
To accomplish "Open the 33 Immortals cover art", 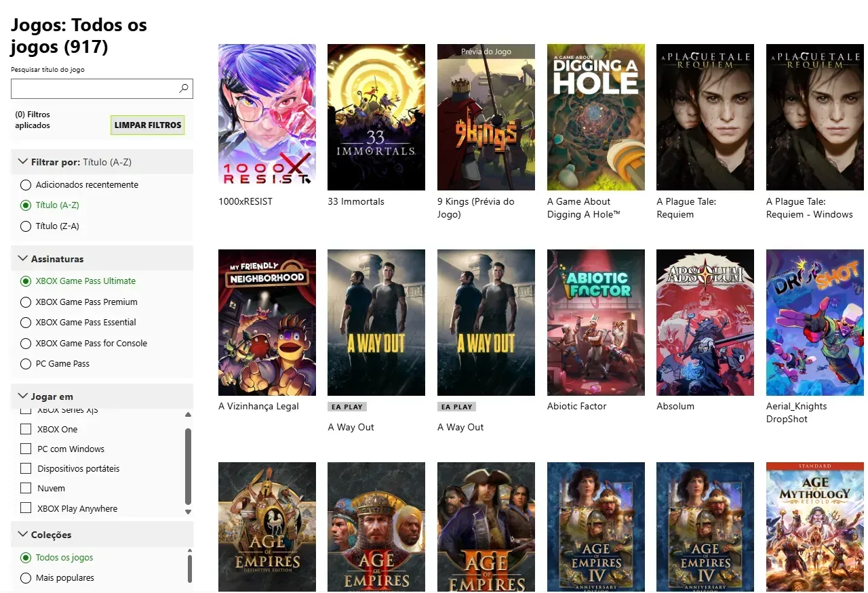I will pos(376,117).
